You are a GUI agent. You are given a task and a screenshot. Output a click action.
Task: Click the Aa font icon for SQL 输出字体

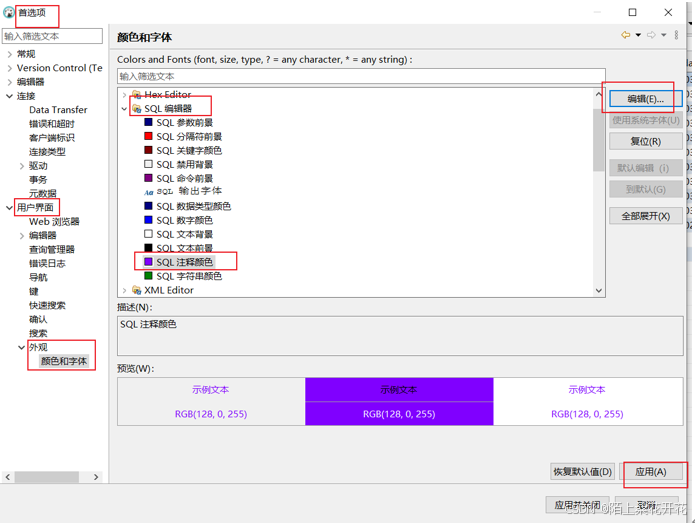(x=148, y=192)
